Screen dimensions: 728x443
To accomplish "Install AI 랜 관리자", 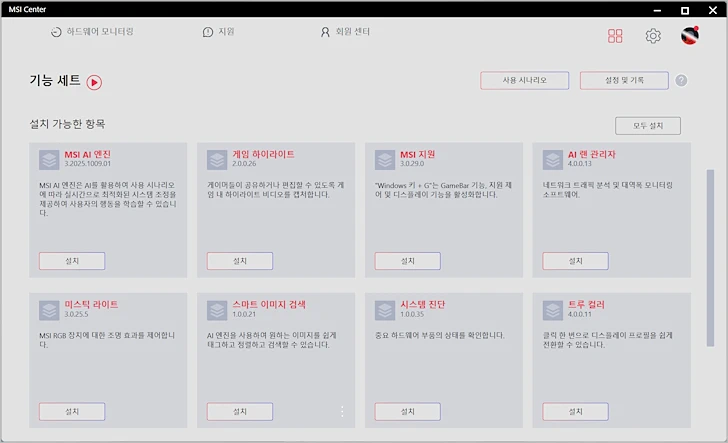I will (575, 261).
